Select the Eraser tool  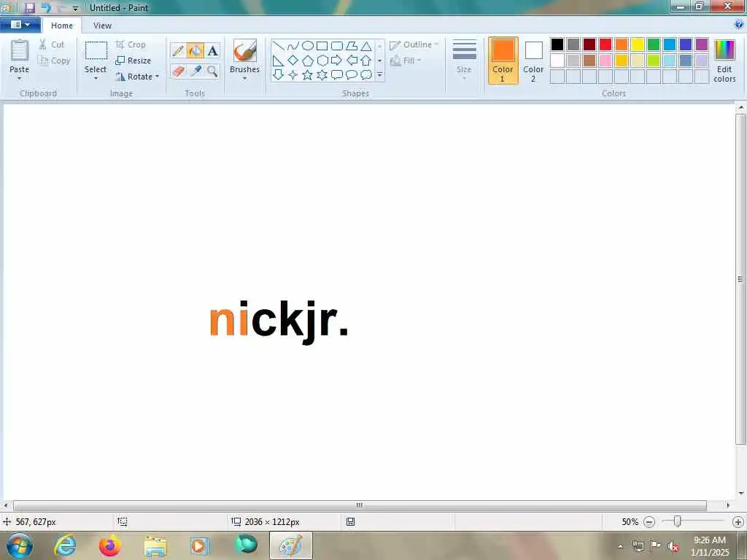(x=178, y=71)
